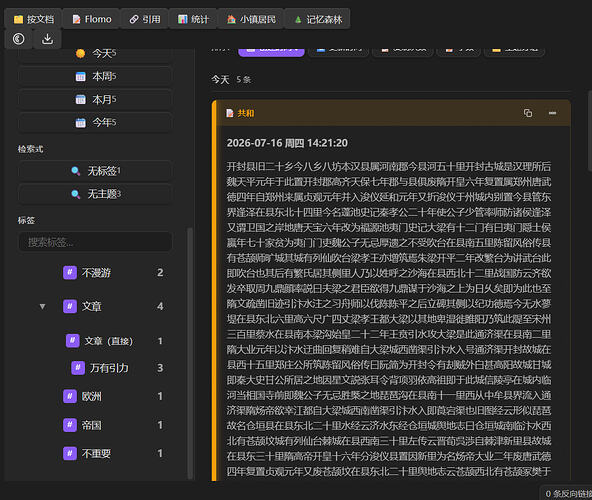Viewport: 592px width, 500px height.
Task: Click the download icon in toolbar
Action: tap(47, 39)
